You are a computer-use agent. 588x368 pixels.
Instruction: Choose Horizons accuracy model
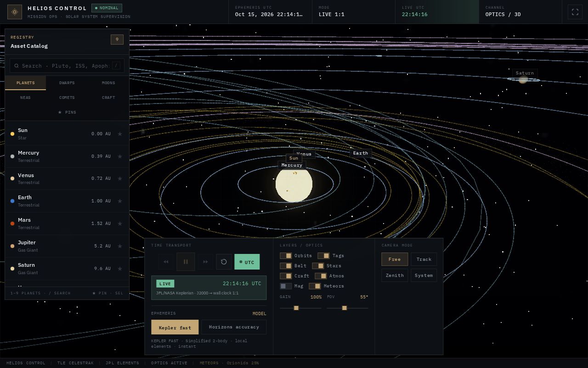(x=234, y=327)
